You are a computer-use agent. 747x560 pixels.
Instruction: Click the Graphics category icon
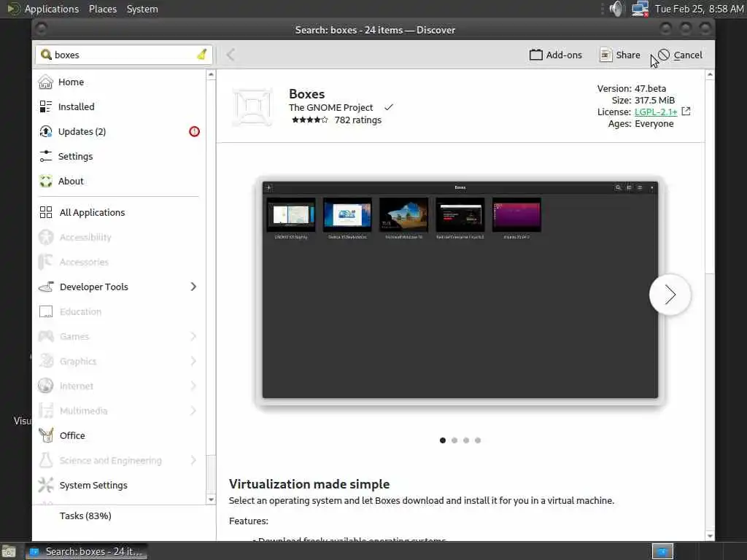[x=46, y=361]
